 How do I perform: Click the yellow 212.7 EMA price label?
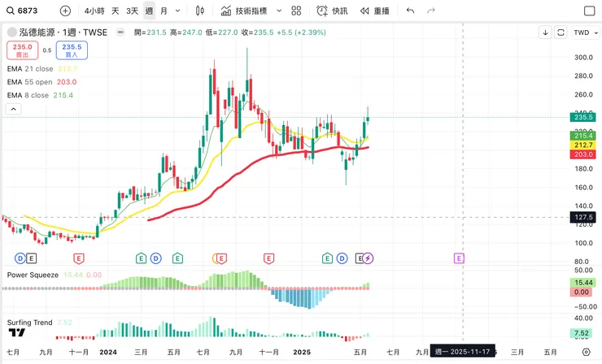pos(583,145)
